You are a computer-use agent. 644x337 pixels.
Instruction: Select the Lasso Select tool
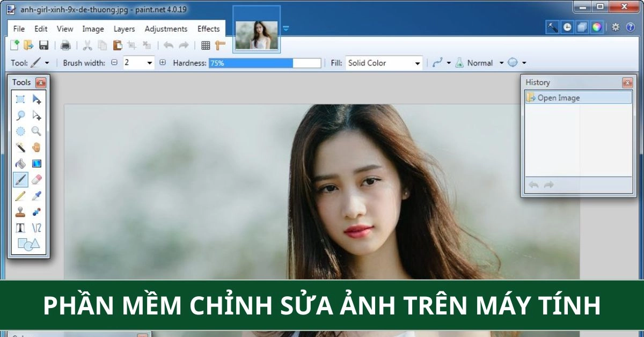tap(20, 115)
